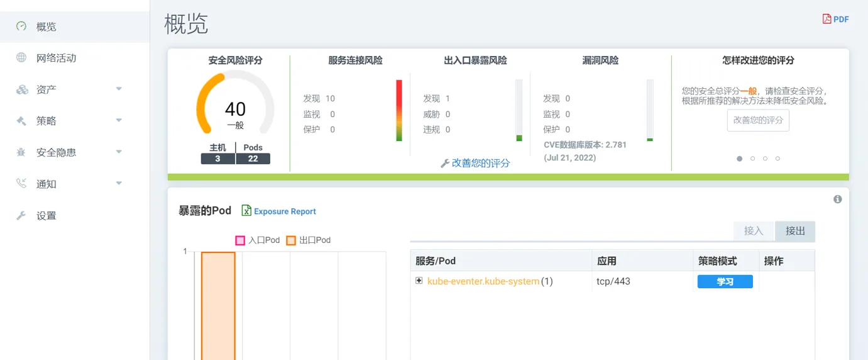
Task: Click the 操作 column header
Action: click(787, 261)
